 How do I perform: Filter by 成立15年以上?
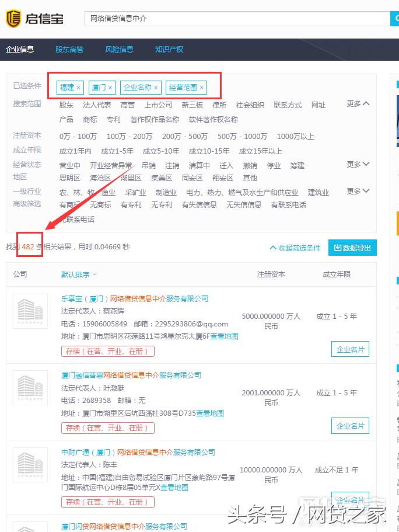(x=260, y=151)
